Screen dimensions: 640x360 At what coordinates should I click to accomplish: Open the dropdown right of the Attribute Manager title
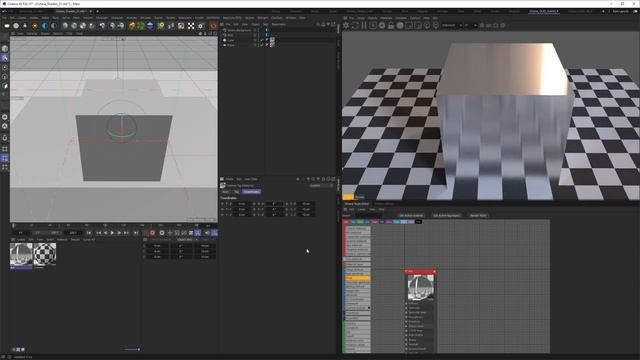(x=321, y=186)
